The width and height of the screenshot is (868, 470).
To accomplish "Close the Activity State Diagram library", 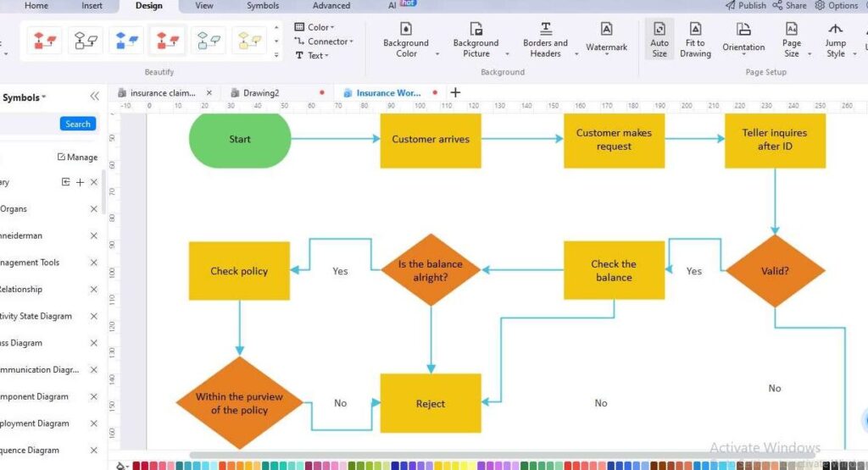I will pyautogui.click(x=94, y=316).
